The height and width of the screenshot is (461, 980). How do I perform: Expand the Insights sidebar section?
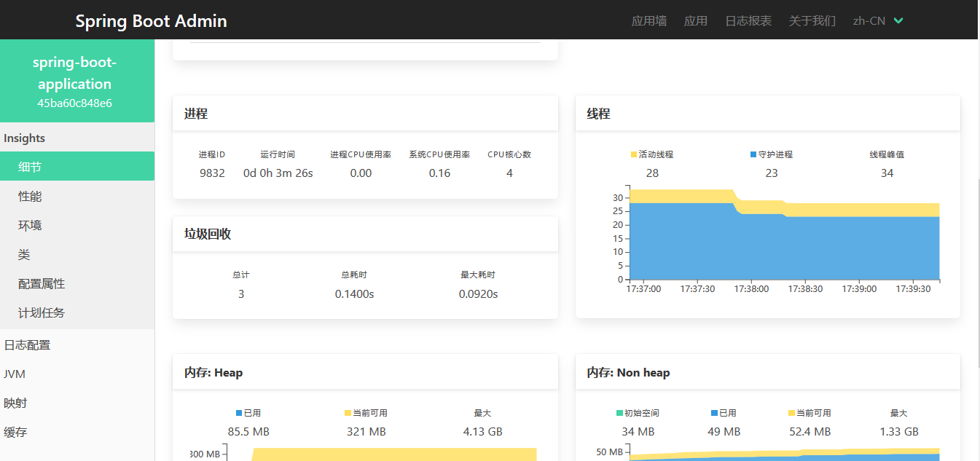(77, 138)
